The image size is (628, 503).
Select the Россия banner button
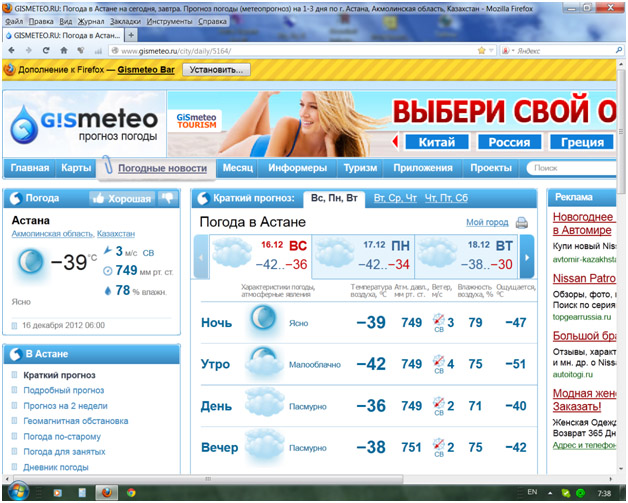(x=509, y=142)
